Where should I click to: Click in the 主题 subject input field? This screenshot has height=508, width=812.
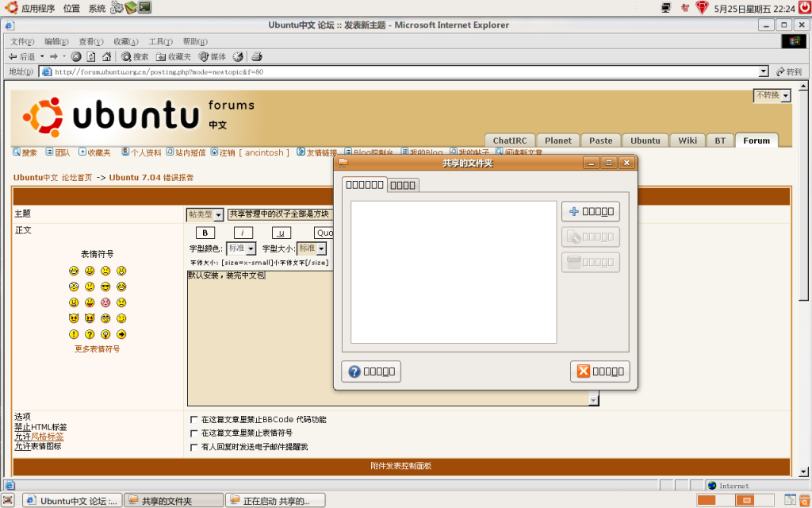[280, 214]
